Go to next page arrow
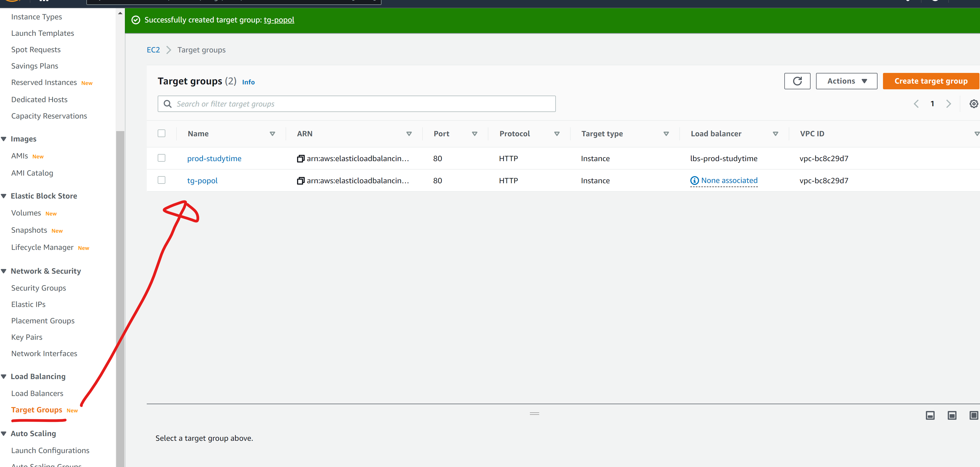 click(948, 104)
